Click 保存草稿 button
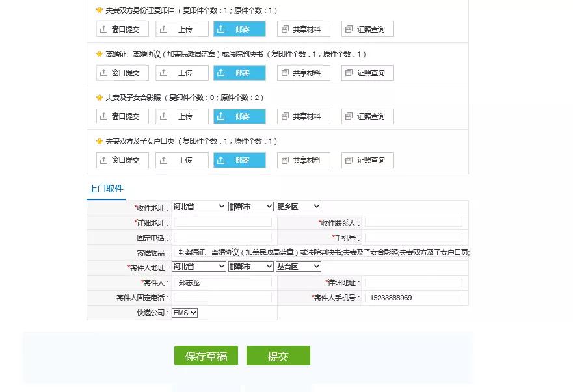Image resolution: width=573 pixels, height=392 pixels. coord(206,356)
